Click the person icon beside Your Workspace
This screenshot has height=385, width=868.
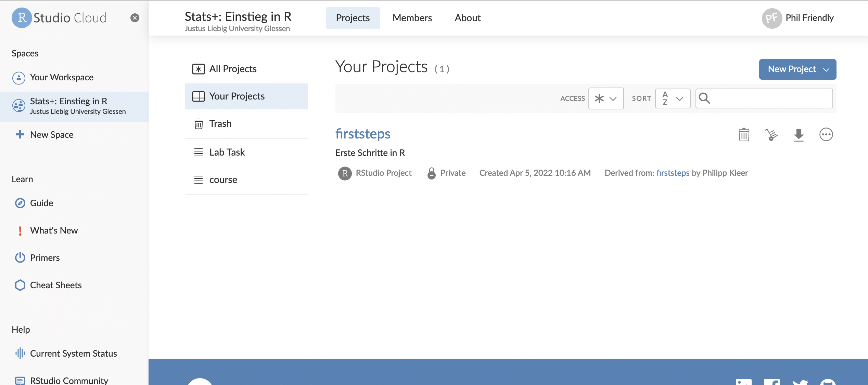click(18, 78)
